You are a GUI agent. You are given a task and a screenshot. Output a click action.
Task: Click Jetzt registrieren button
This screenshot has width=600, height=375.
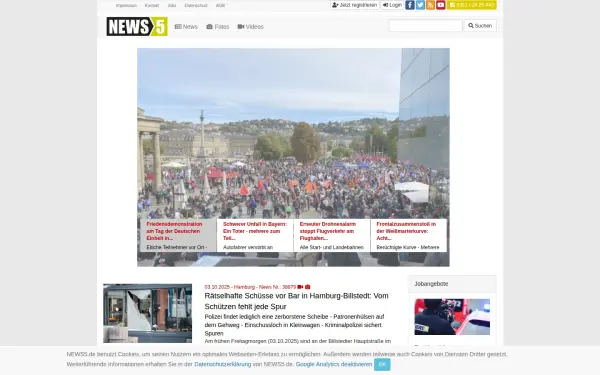pos(355,5)
